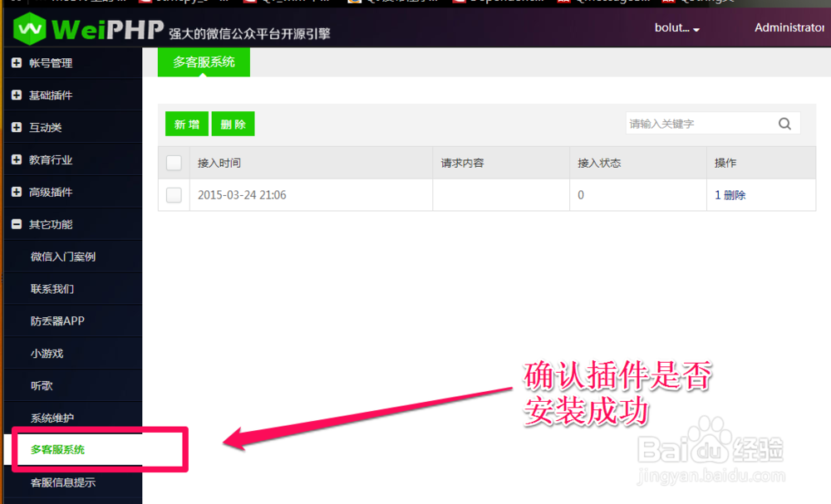
Task: Open the bolut... account dropdown
Action: coord(676,27)
